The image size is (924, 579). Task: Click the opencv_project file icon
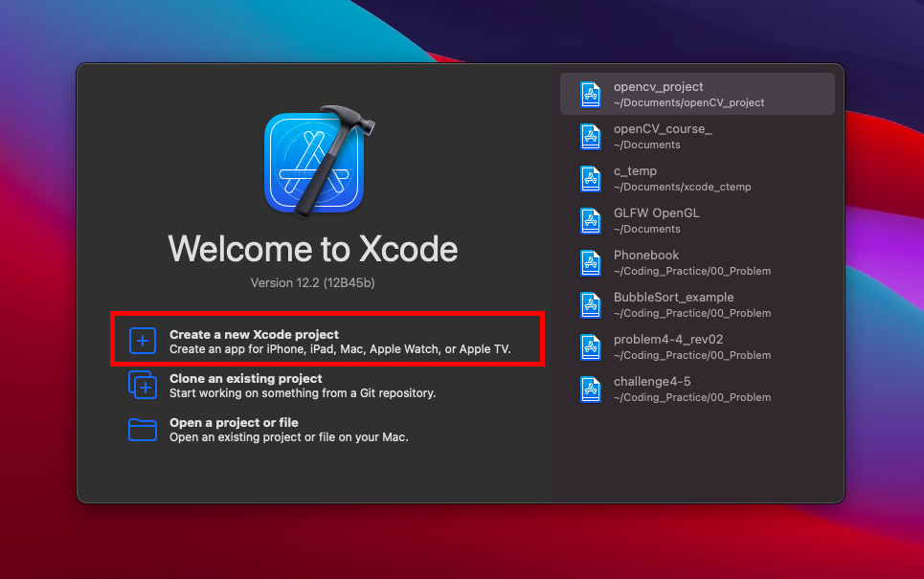pyautogui.click(x=591, y=94)
